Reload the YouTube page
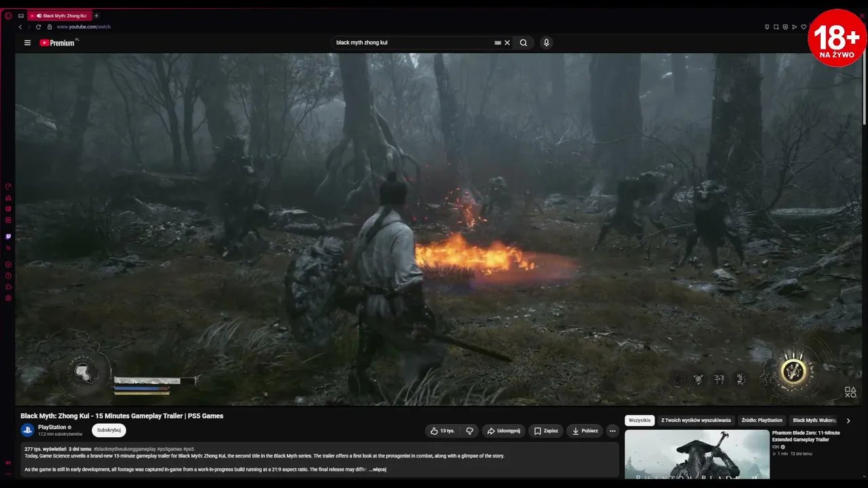Screen dimensions: 868x488 [x=39, y=27]
